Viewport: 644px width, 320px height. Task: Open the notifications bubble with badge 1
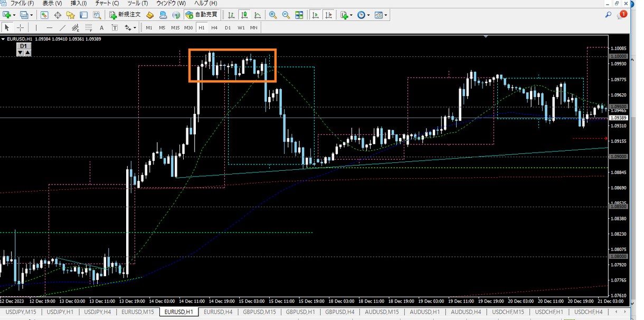(x=622, y=15)
